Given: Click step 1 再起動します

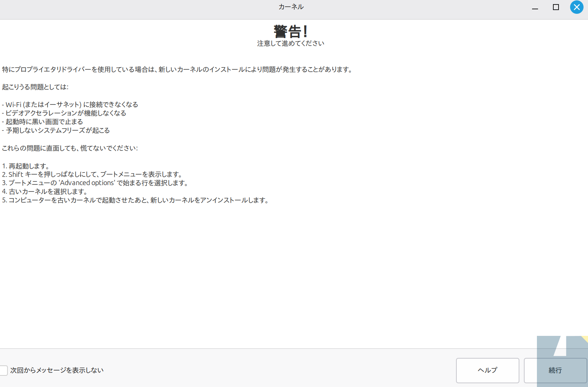Looking at the screenshot, I should (x=26, y=166).
